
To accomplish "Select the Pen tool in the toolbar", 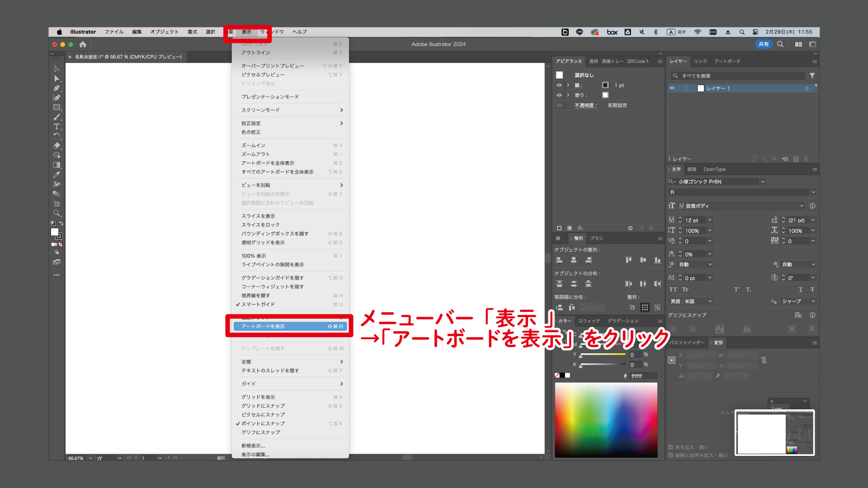I will click(57, 88).
